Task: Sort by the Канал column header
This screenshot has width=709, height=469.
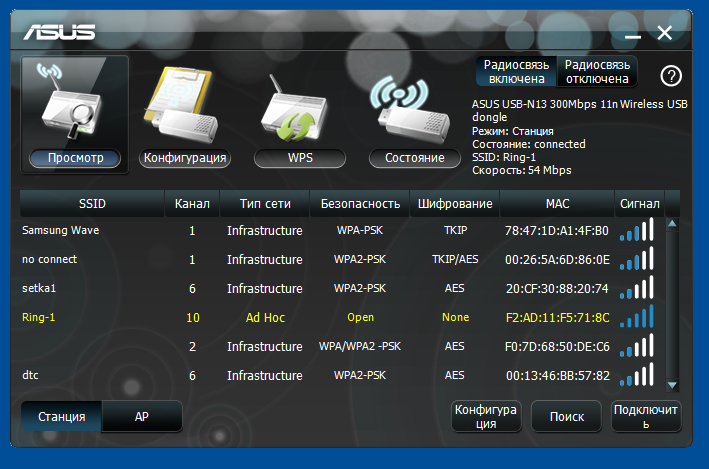Action: click(x=192, y=204)
